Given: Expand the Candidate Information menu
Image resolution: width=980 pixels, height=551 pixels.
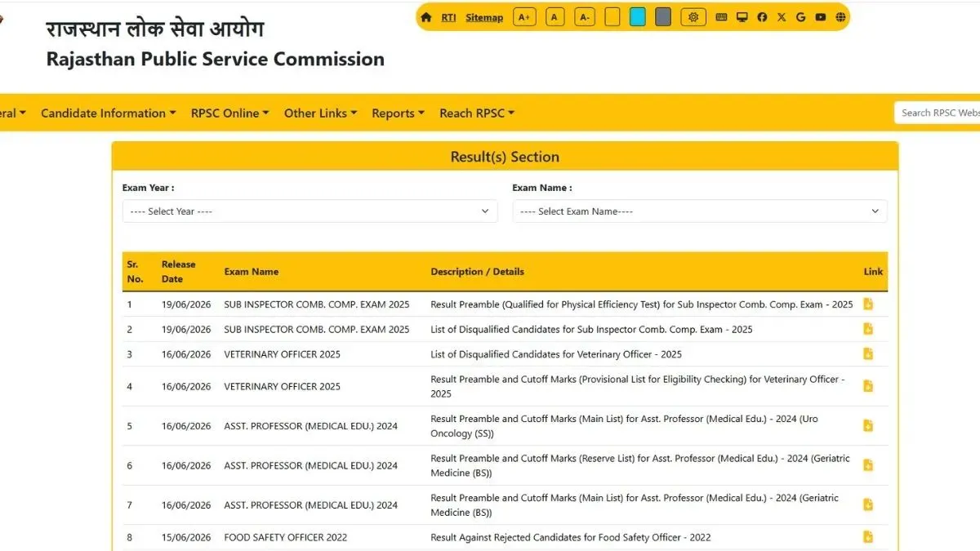Looking at the screenshot, I should 109,113.
